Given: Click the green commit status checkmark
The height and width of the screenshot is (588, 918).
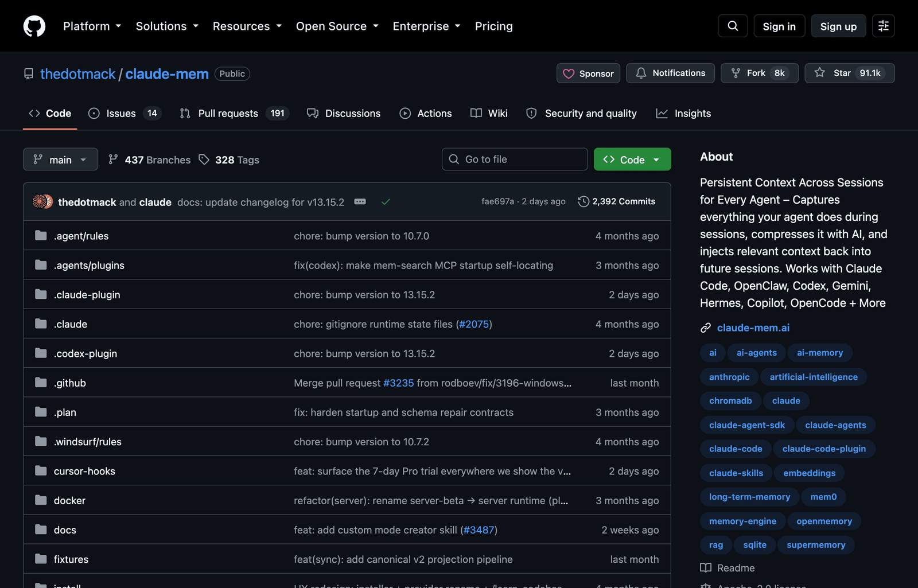Looking at the screenshot, I should click(386, 202).
